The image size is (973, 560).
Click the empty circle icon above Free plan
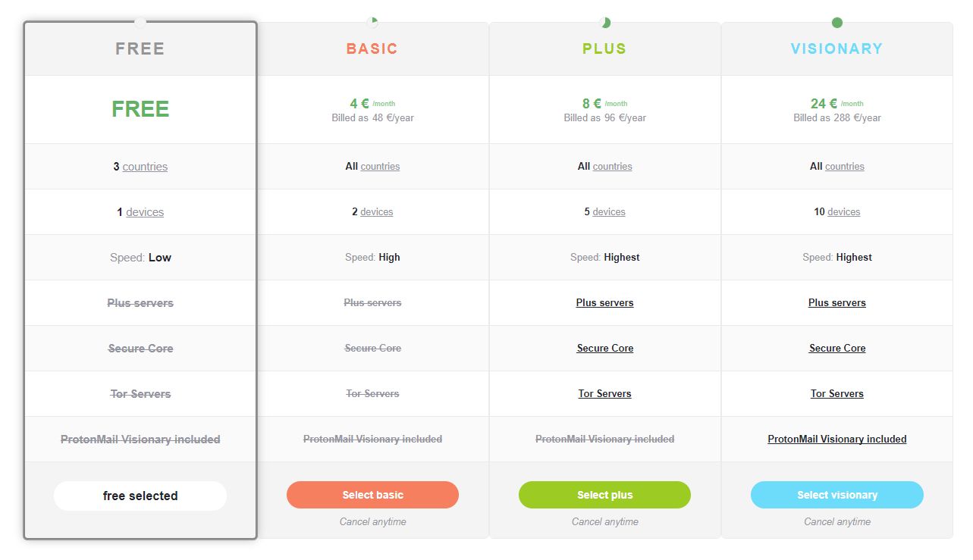pyautogui.click(x=140, y=23)
